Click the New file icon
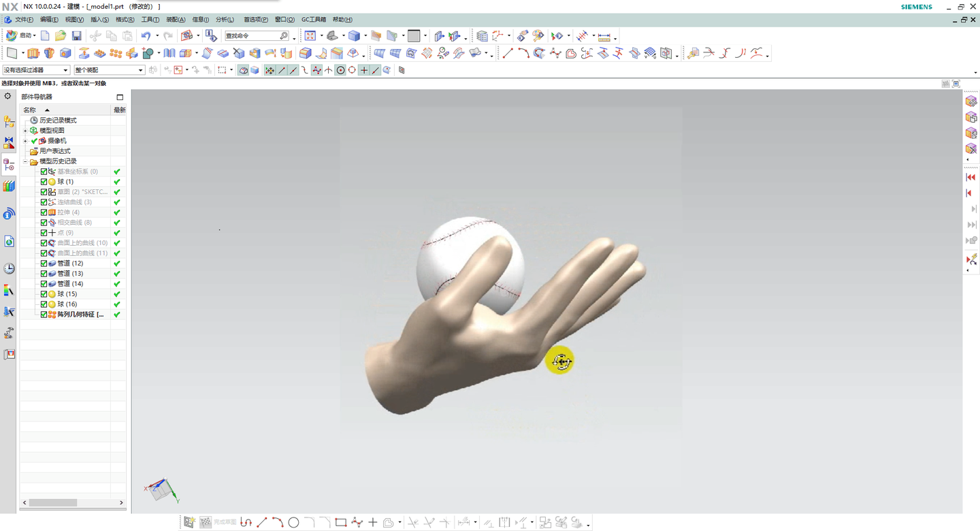Image resolution: width=980 pixels, height=531 pixels. click(45, 36)
